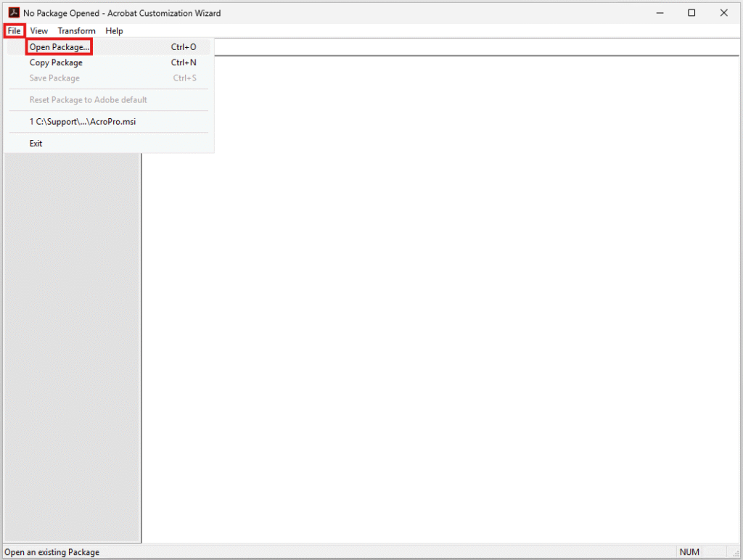Close the Acrobat Customization Wizard window
Viewport: 743px width, 560px height.
click(x=723, y=13)
